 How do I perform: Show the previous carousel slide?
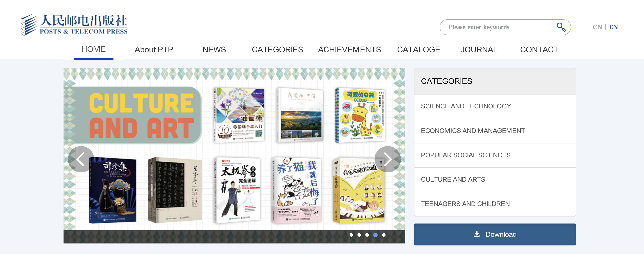coord(81,159)
